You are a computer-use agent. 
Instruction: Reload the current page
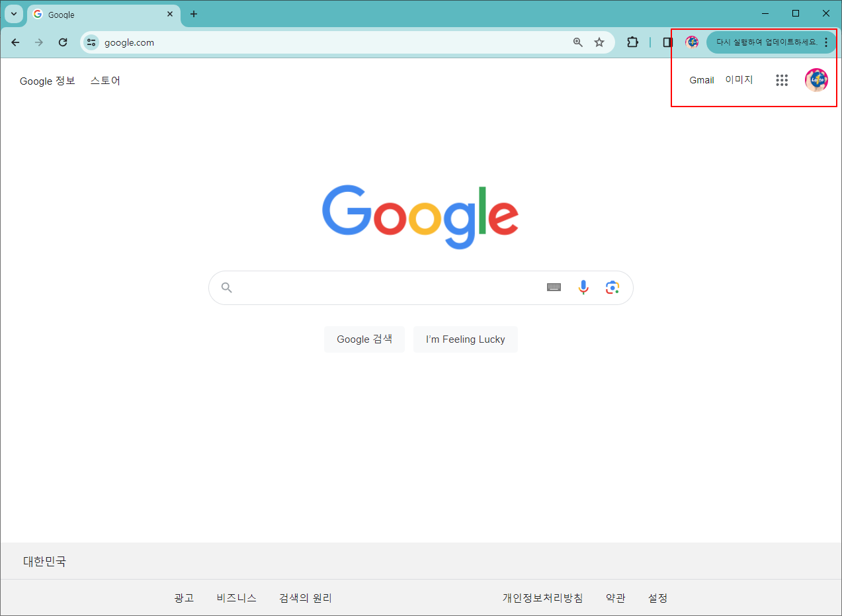pyautogui.click(x=63, y=42)
